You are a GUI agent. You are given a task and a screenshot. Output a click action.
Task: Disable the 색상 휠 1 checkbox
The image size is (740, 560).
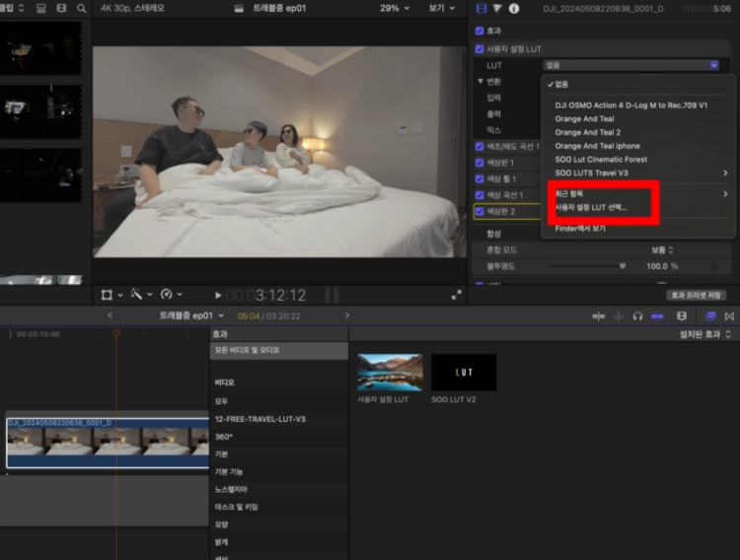click(x=480, y=178)
